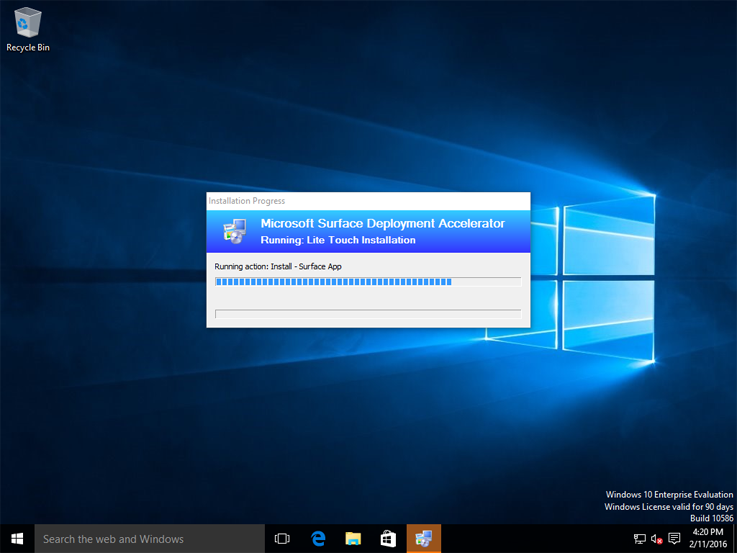
Task: Click the Show desktop sliver past the clock
Action: click(x=735, y=538)
